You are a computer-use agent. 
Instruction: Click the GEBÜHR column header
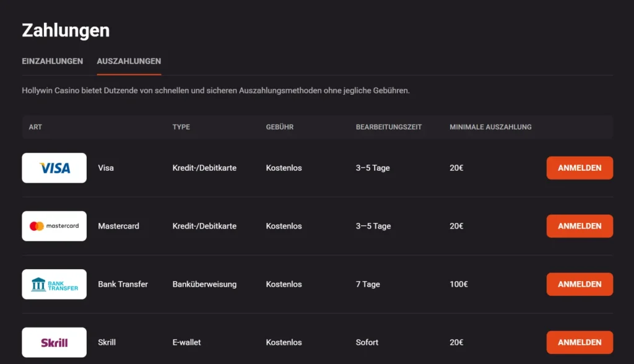tap(280, 127)
